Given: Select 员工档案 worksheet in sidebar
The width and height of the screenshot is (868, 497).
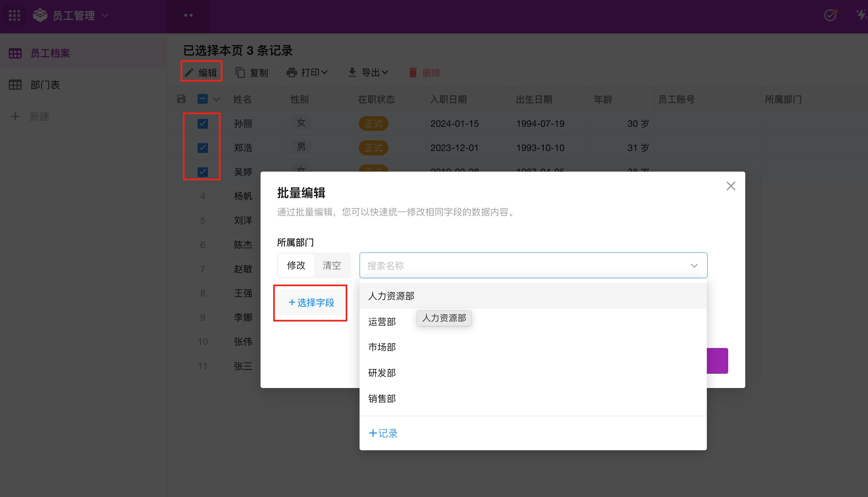Looking at the screenshot, I should (83, 53).
